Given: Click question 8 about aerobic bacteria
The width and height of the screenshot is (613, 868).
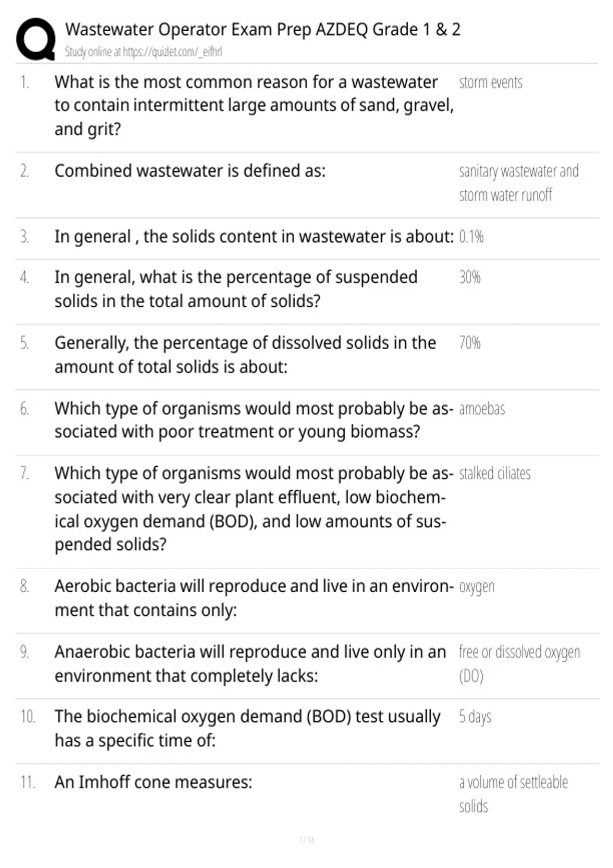Looking at the screenshot, I should (253, 598).
